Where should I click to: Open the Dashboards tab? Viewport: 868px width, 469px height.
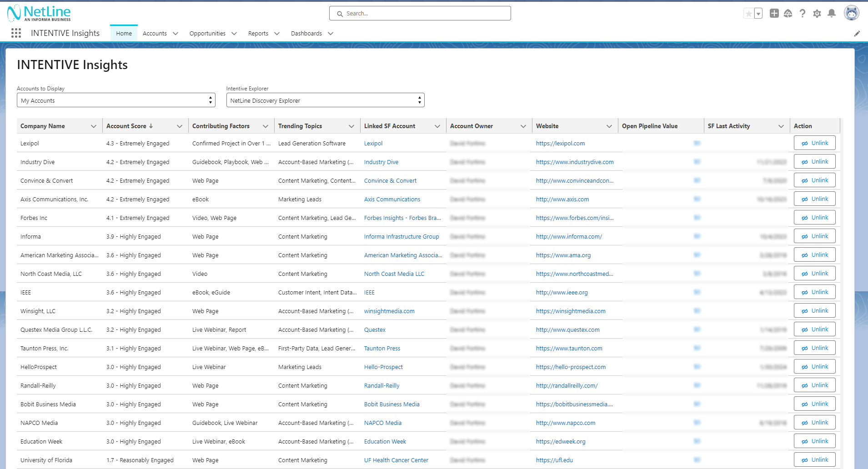(x=306, y=33)
